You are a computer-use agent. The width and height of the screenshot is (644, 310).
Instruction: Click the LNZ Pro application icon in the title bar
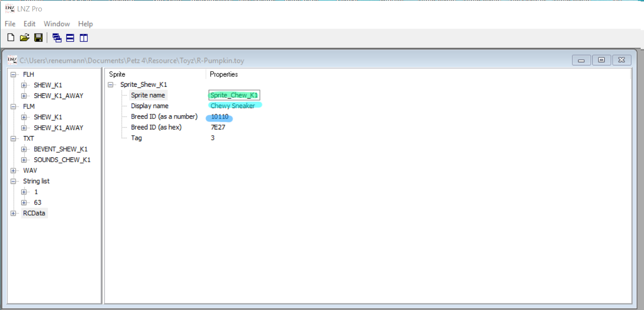tap(9, 9)
